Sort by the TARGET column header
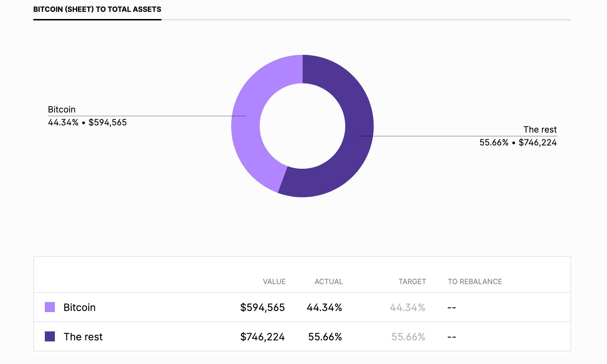607x364 pixels. 412,282
